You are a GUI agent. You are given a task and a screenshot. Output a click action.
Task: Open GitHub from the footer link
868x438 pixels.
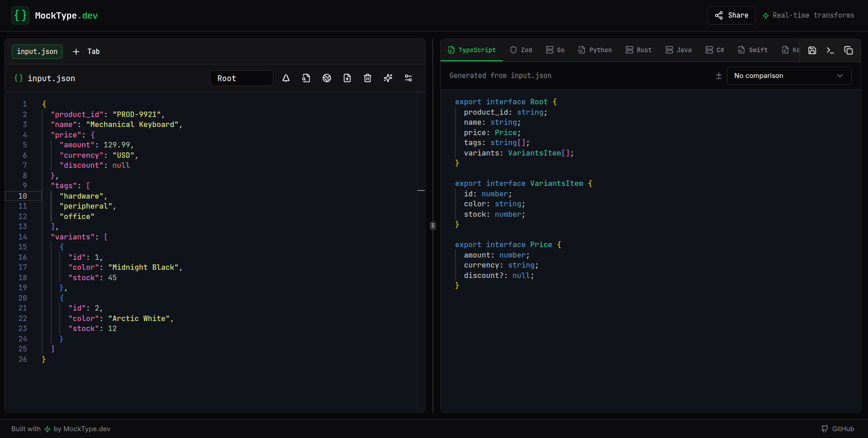tap(839, 428)
